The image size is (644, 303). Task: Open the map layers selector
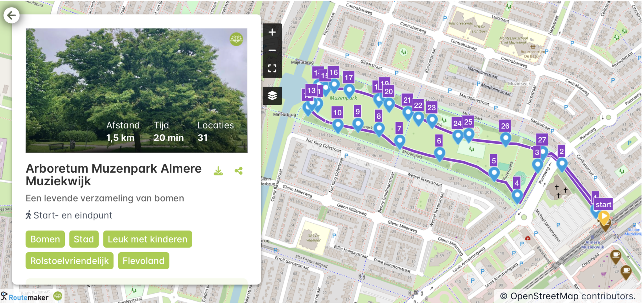(272, 95)
